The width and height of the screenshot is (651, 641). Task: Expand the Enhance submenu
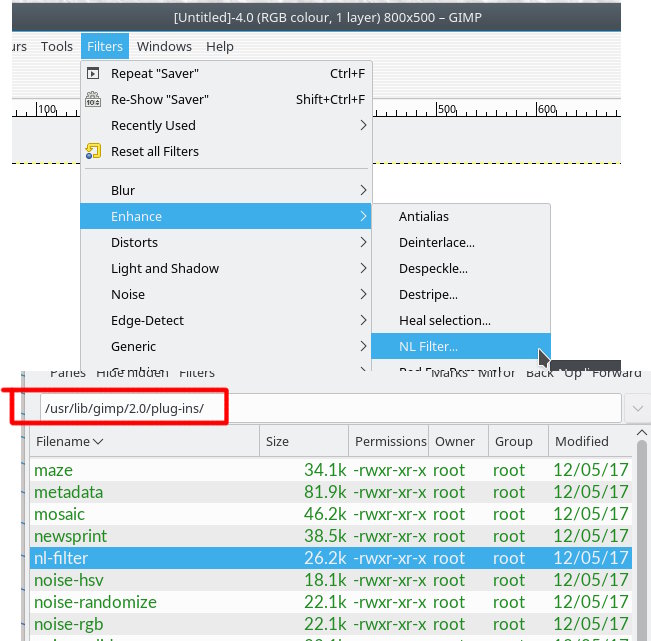tap(226, 216)
